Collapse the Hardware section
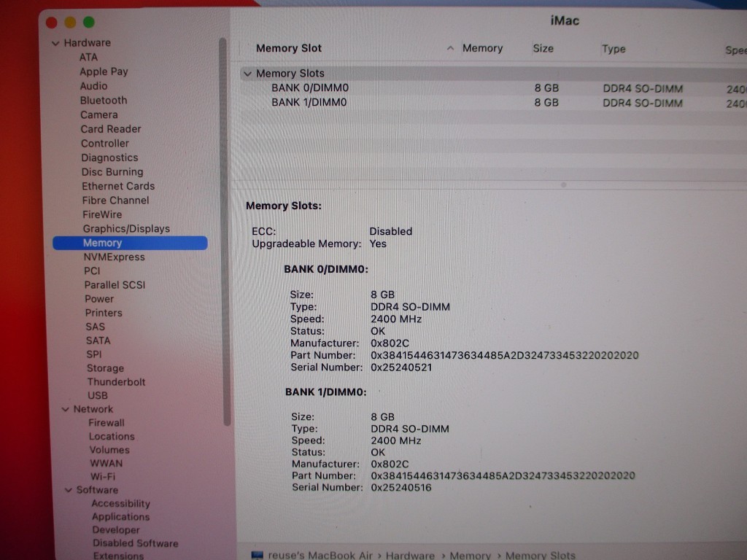747x560 pixels. click(55, 43)
